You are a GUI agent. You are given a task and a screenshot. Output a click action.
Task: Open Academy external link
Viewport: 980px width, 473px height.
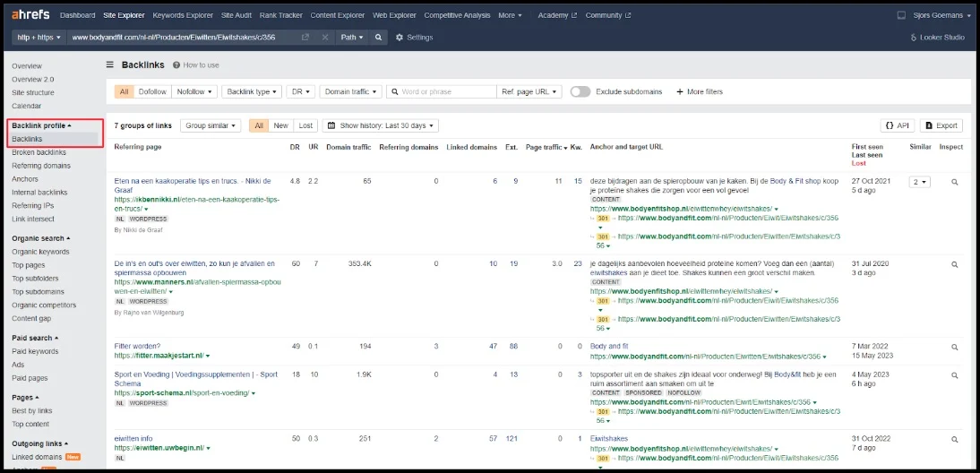point(557,15)
